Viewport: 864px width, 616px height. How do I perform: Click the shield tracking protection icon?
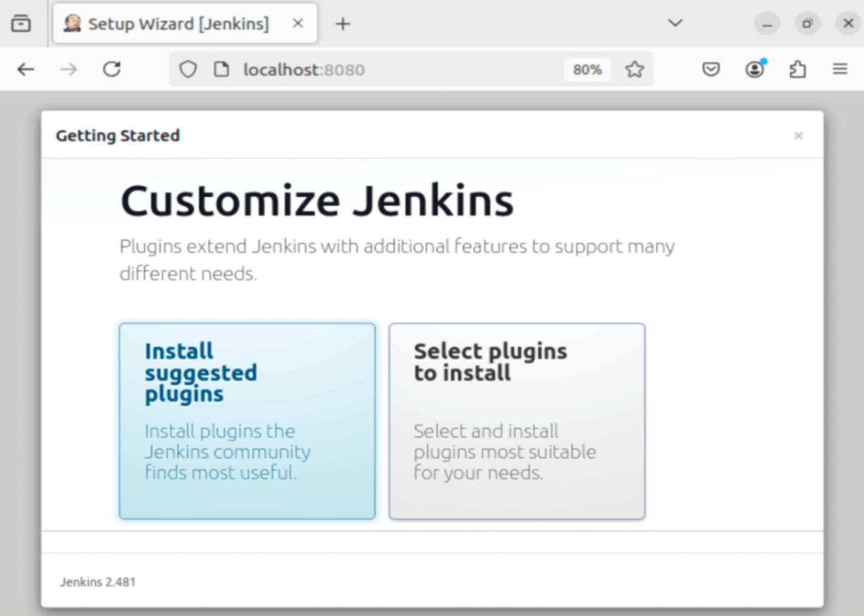click(x=188, y=69)
